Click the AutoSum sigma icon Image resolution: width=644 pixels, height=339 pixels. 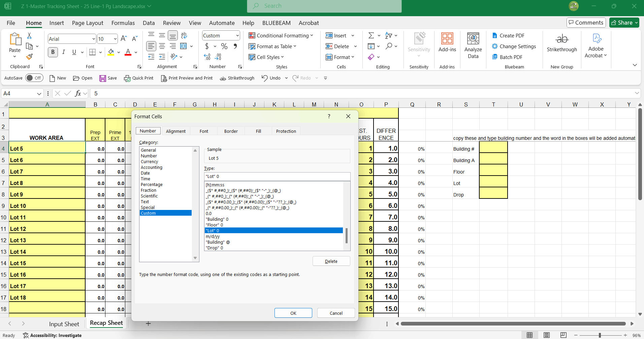click(x=371, y=35)
